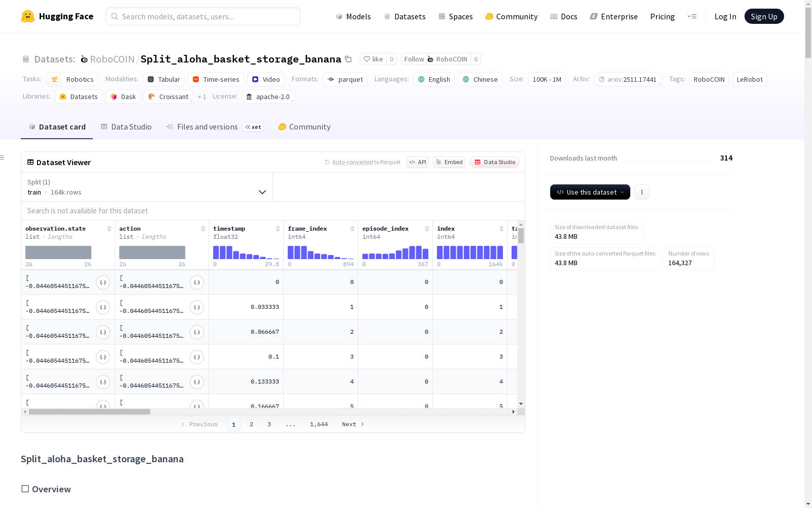
Task: Sort by episode_index column
Action: click(x=427, y=229)
